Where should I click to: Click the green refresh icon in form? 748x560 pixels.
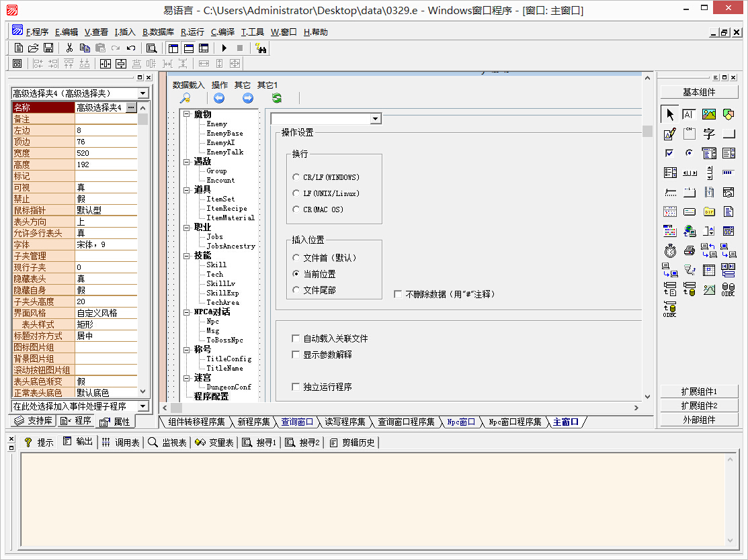276,98
